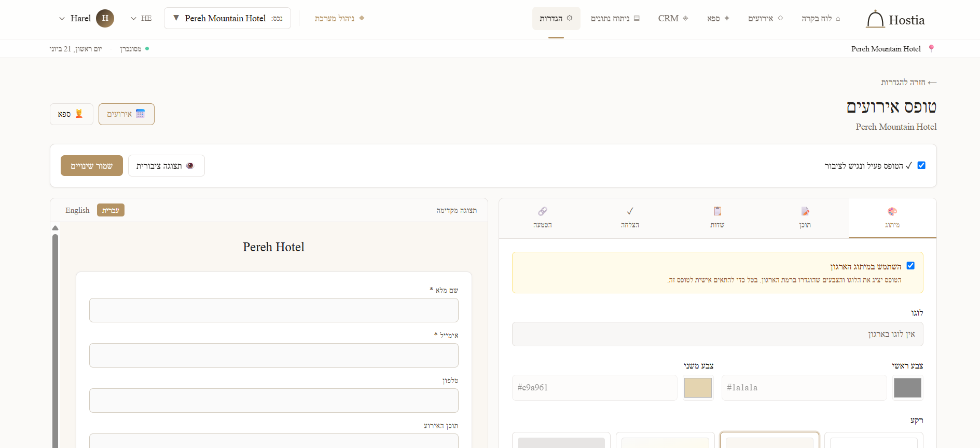Toggle the form active and public checkbox
Viewport: 980px width, 448px height.
tap(921, 166)
